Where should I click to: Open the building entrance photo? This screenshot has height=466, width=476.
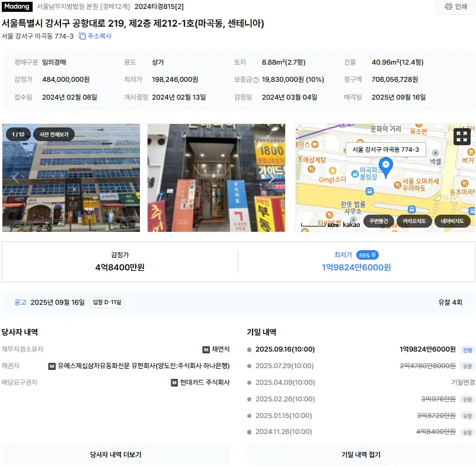click(x=216, y=178)
